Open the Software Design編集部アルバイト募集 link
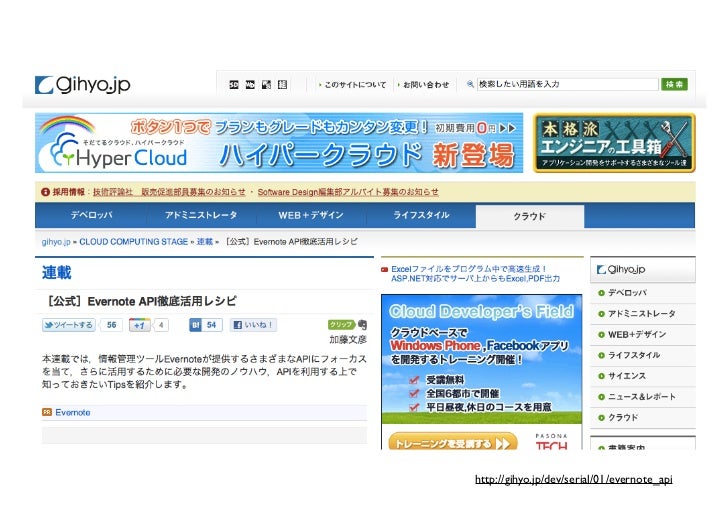728x515 pixels. [x=348, y=192]
